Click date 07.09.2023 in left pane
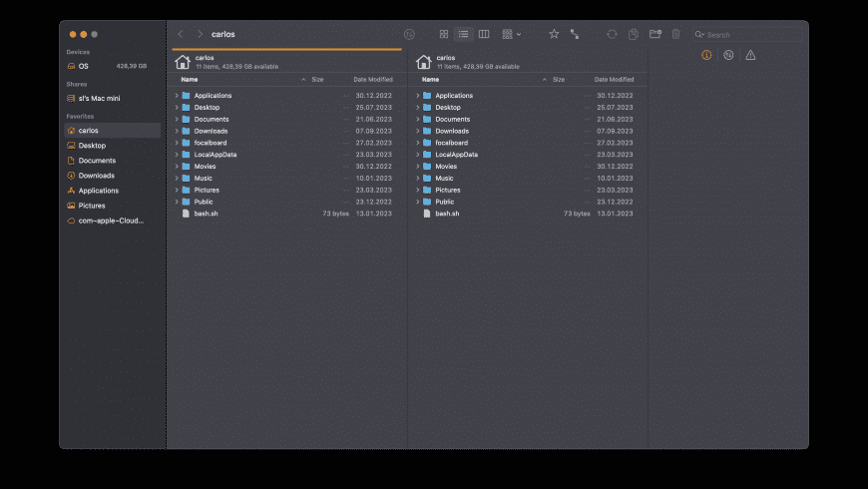The height and width of the screenshot is (489, 868). tap(374, 131)
